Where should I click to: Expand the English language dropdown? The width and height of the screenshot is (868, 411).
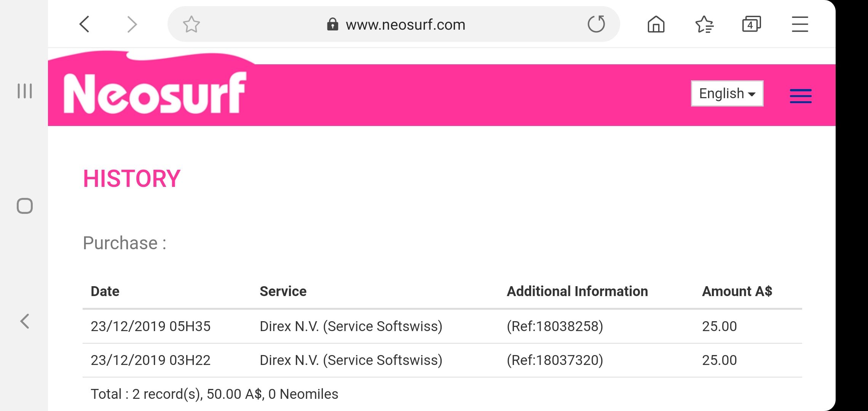coord(727,94)
